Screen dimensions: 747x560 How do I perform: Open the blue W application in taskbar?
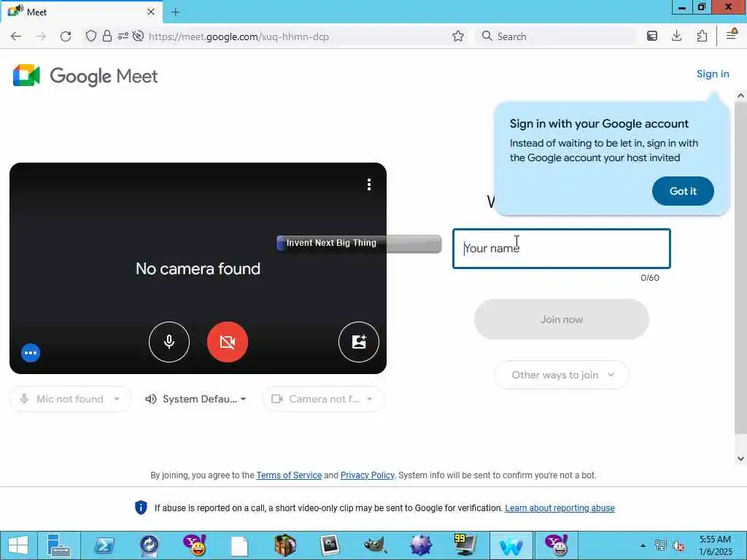coord(511,545)
